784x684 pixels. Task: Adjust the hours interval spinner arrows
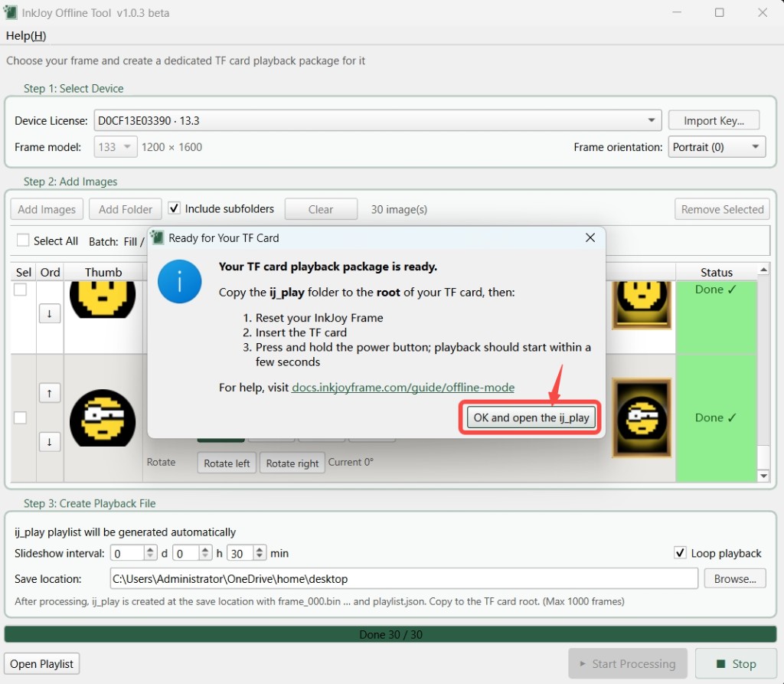click(205, 553)
